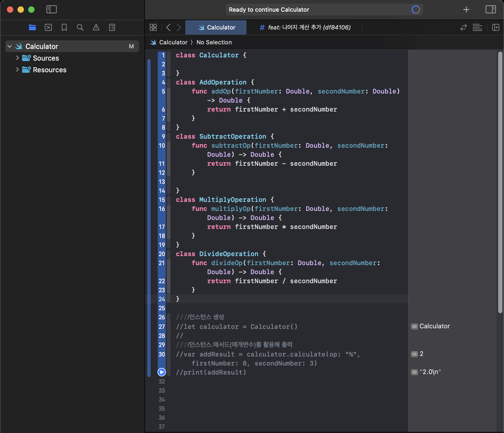This screenshot has height=433, width=504.
Task: Click the multiplyOp function name
Action: click(231, 209)
